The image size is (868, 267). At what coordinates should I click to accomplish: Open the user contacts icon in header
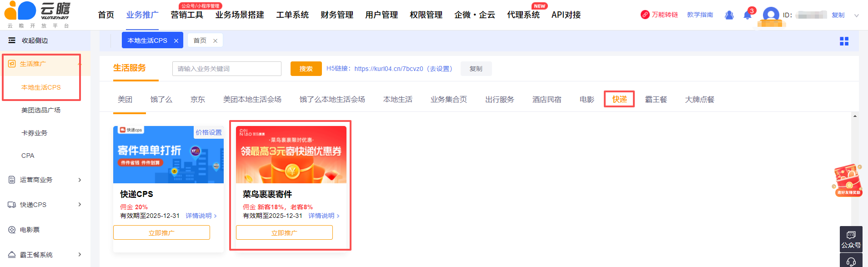(729, 15)
